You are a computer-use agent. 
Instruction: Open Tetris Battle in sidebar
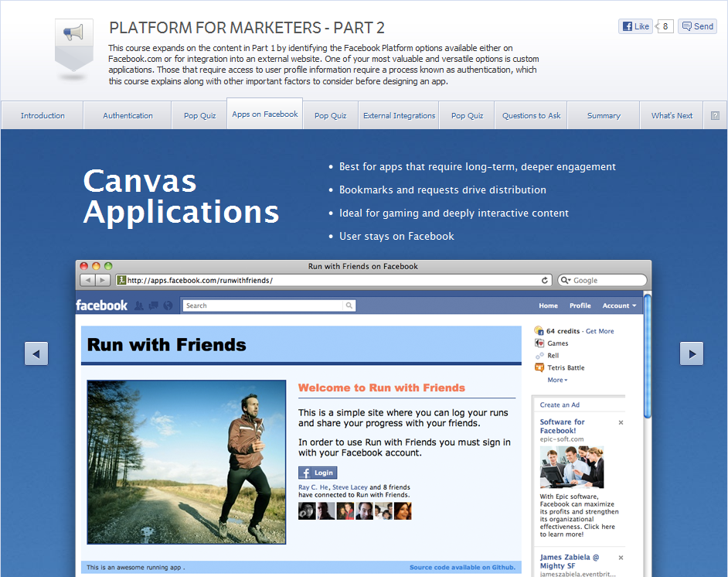[566, 367]
